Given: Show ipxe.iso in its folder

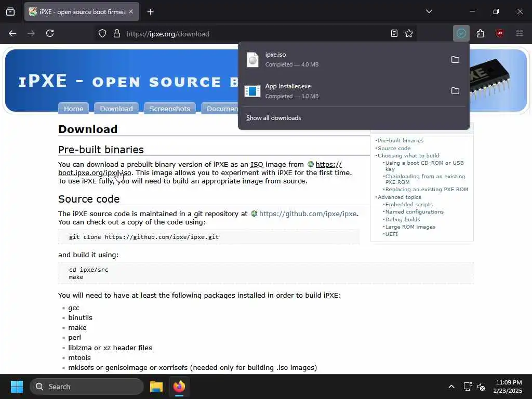Looking at the screenshot, I should tap(455, 60).
